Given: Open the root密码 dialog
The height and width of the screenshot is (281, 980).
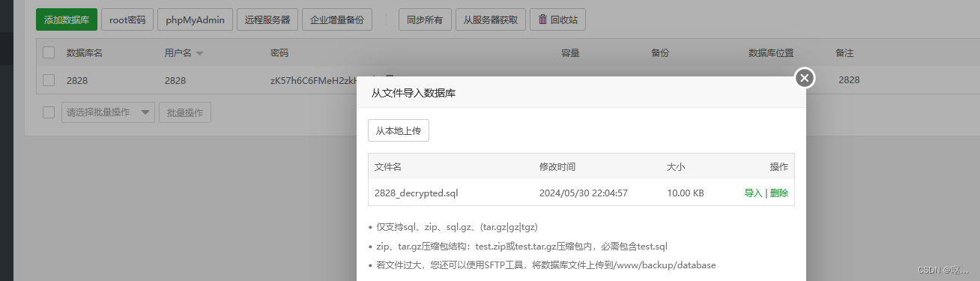Looking at the screenshot, I should click(127, 19).
